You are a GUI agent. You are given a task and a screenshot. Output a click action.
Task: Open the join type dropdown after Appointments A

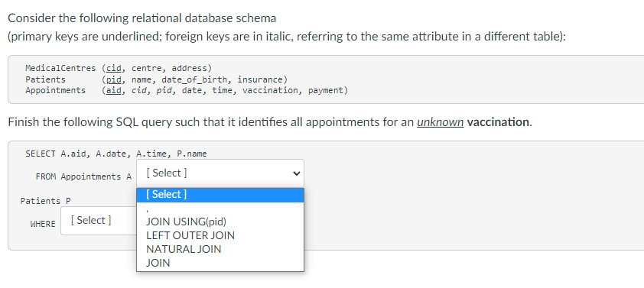pos(220,173)
